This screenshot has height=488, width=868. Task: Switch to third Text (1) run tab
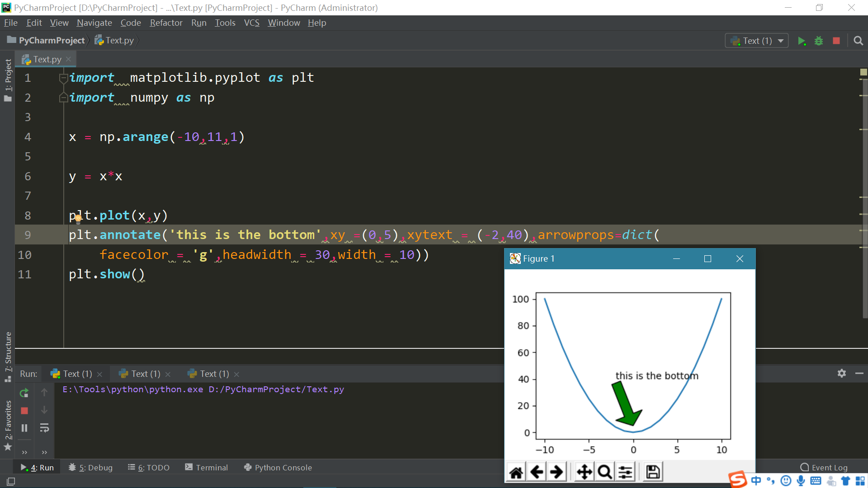[208, 374]
